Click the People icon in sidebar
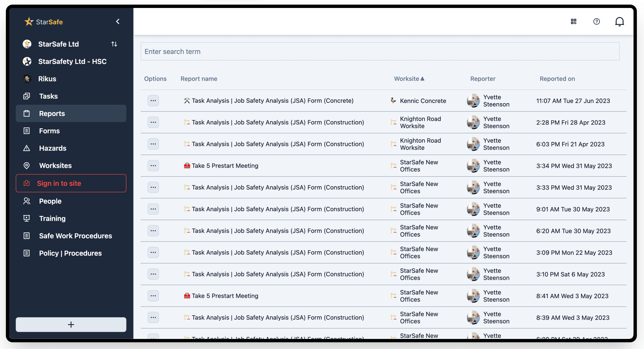644x349 pixels. [26, 201]
